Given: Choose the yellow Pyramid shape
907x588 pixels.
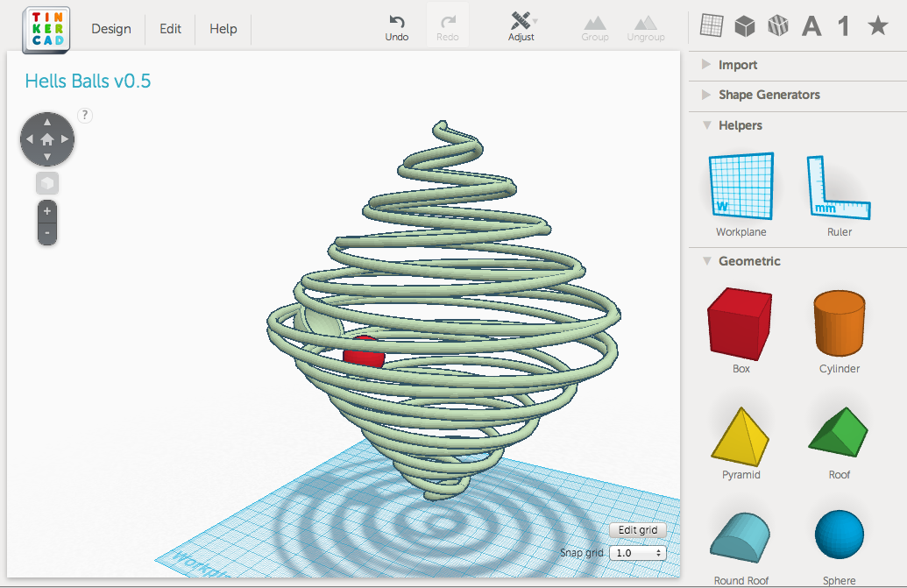Looking at the screenshot, I should click(x=740, y=443).
